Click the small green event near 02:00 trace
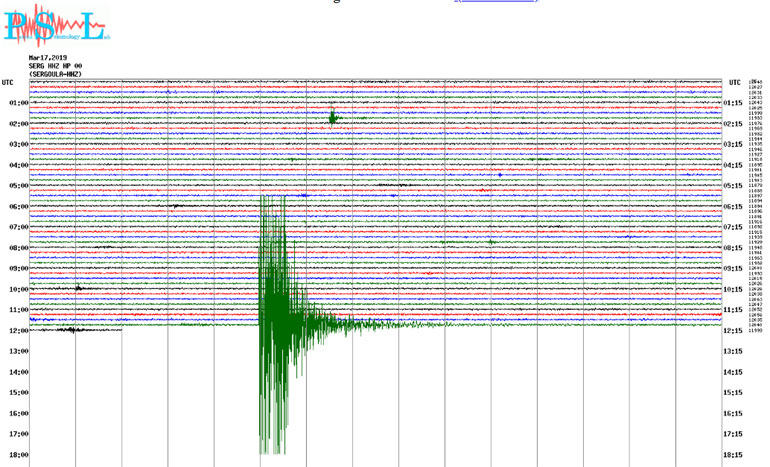Image resolution: width=770 pixels, height=467 pixels. coord(333,118)
